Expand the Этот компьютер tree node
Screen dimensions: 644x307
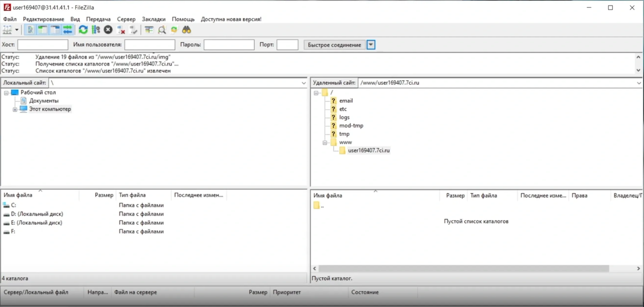point(15,109)
